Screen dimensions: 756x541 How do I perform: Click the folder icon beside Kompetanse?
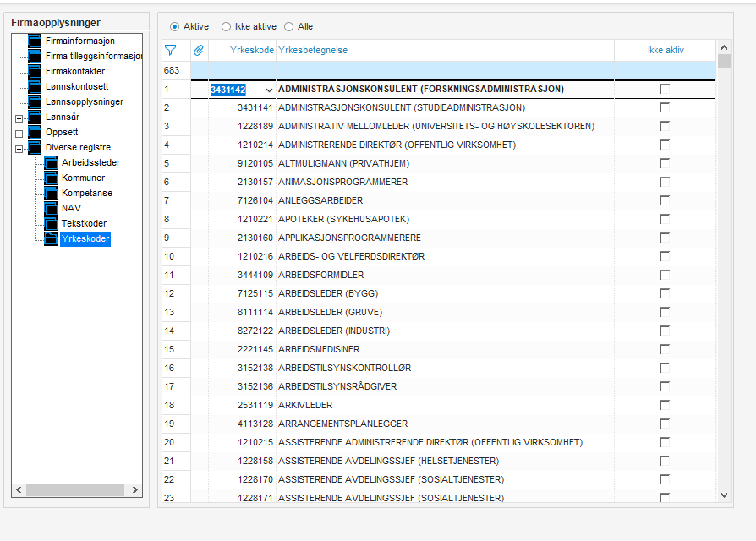[51, 194]
